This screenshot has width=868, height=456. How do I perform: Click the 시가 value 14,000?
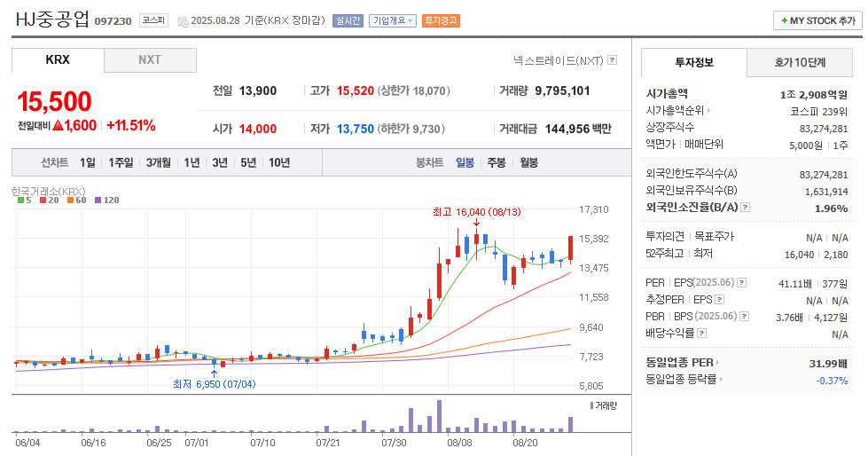point(258,129)
